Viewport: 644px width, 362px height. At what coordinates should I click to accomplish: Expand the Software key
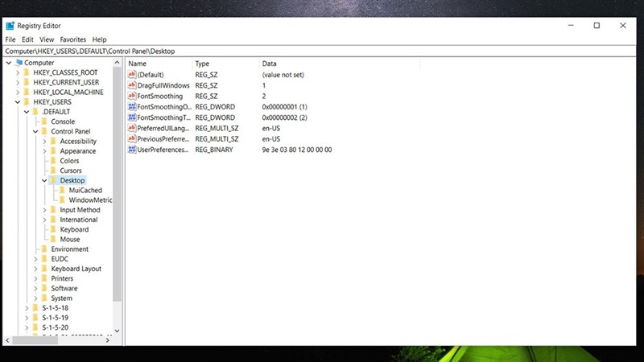(35, 289)
